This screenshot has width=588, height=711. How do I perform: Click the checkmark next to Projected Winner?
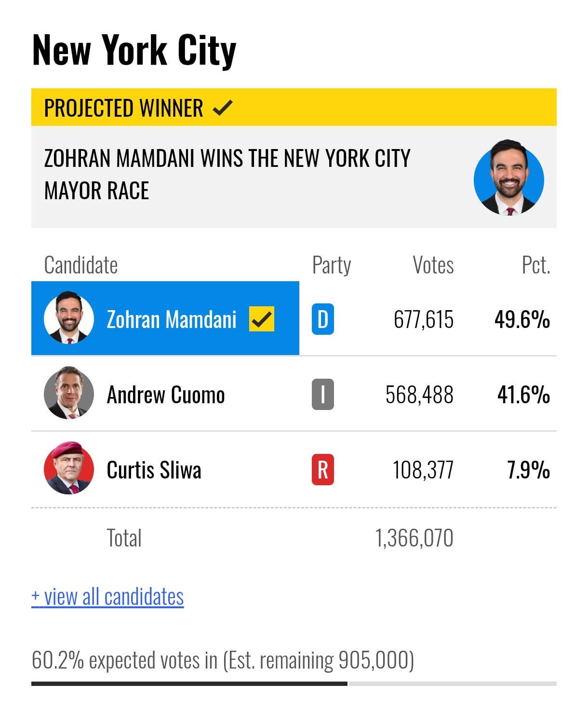223,108
